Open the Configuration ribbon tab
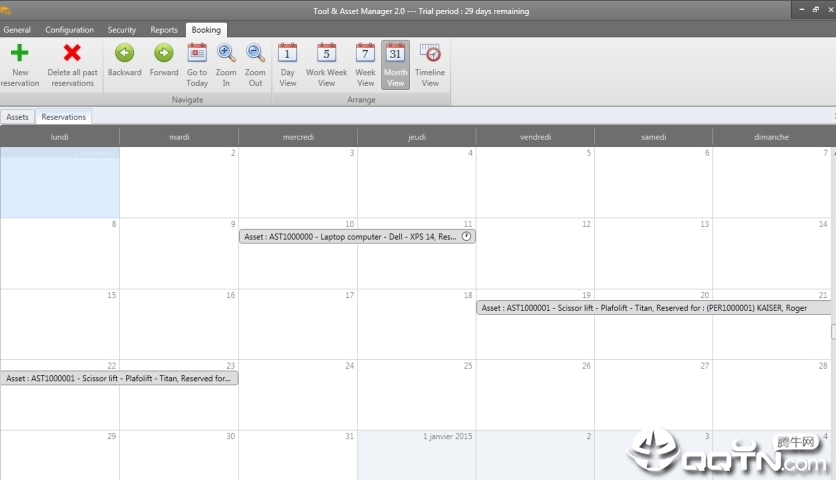Viewport: 836px width, 480px height. tap(69, 30)
